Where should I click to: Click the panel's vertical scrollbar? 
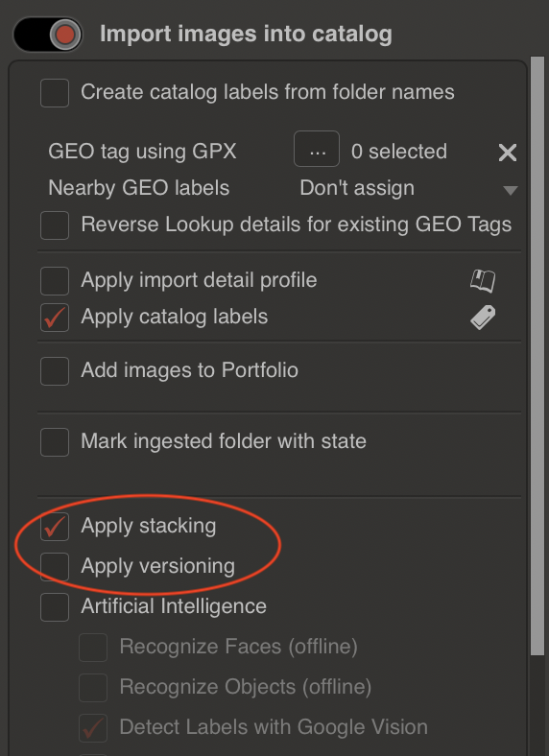pos(537,356)
